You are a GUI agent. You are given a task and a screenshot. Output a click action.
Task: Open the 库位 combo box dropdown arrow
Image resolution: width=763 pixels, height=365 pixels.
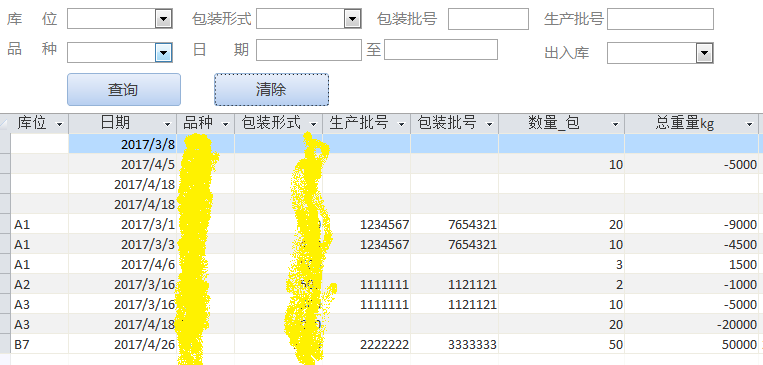pos(164,19)
